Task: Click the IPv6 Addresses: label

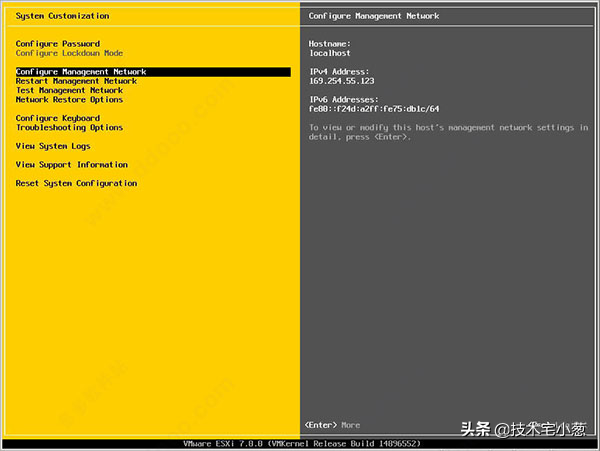Action: click(x=344, y=100)
